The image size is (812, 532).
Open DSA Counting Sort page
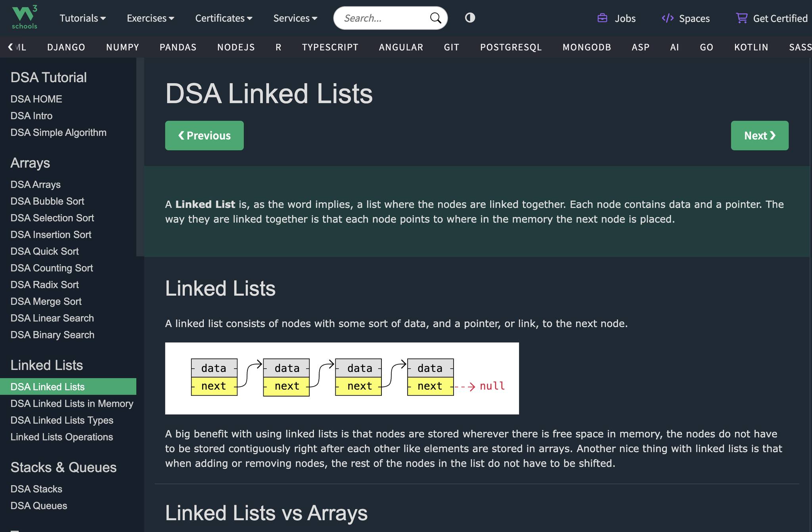coord(52,268)
